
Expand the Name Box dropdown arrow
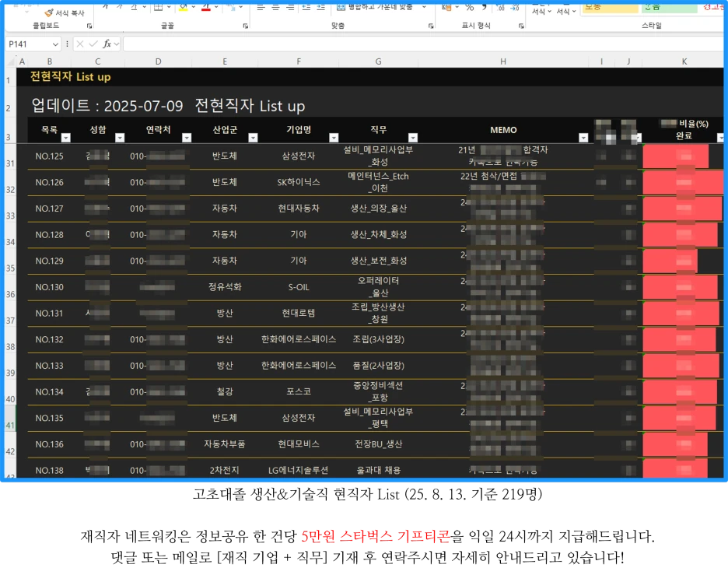55,44
